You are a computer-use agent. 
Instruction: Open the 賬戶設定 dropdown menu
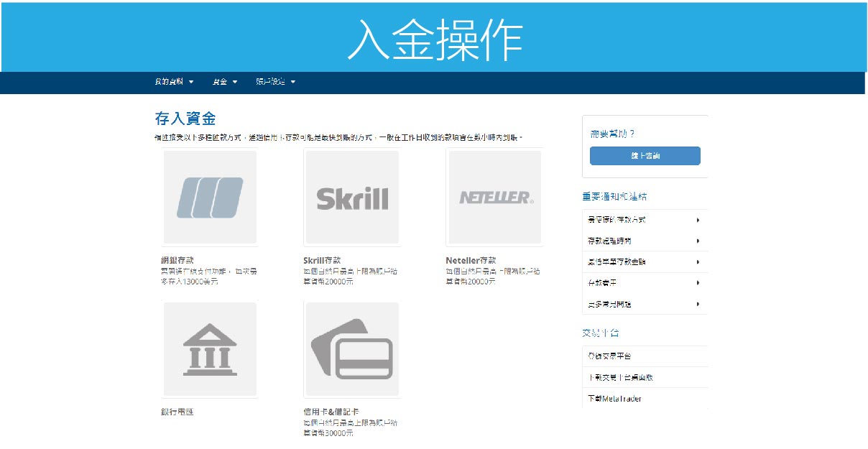coord(276,82)
